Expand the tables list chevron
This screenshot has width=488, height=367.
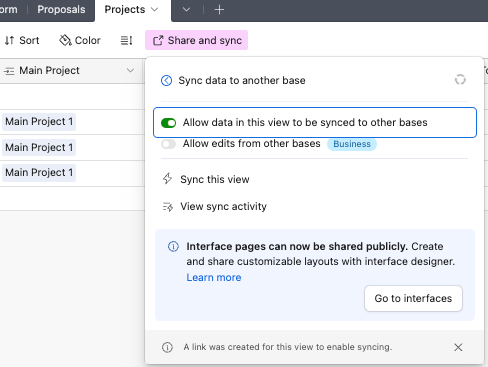[186, 10]
